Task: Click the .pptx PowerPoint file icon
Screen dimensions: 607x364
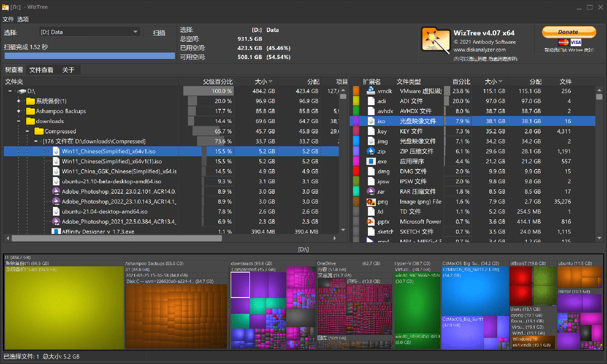Action: [x=371, y=221]
